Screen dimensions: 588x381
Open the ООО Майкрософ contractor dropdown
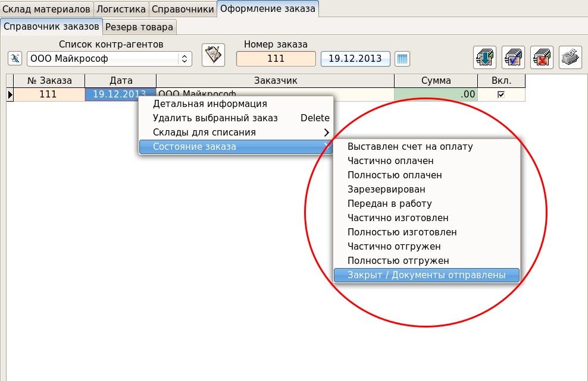point(110,59)
